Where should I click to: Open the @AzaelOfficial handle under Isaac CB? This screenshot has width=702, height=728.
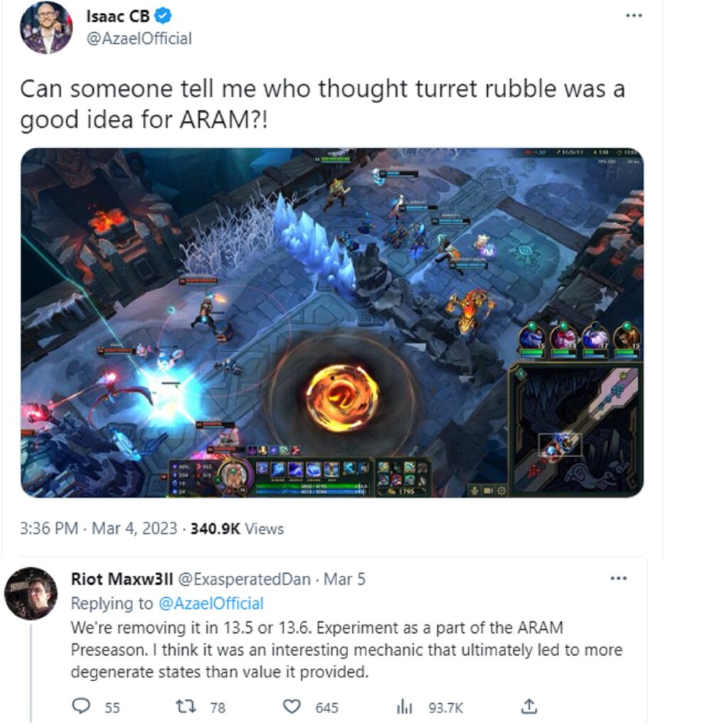point(139,38)
